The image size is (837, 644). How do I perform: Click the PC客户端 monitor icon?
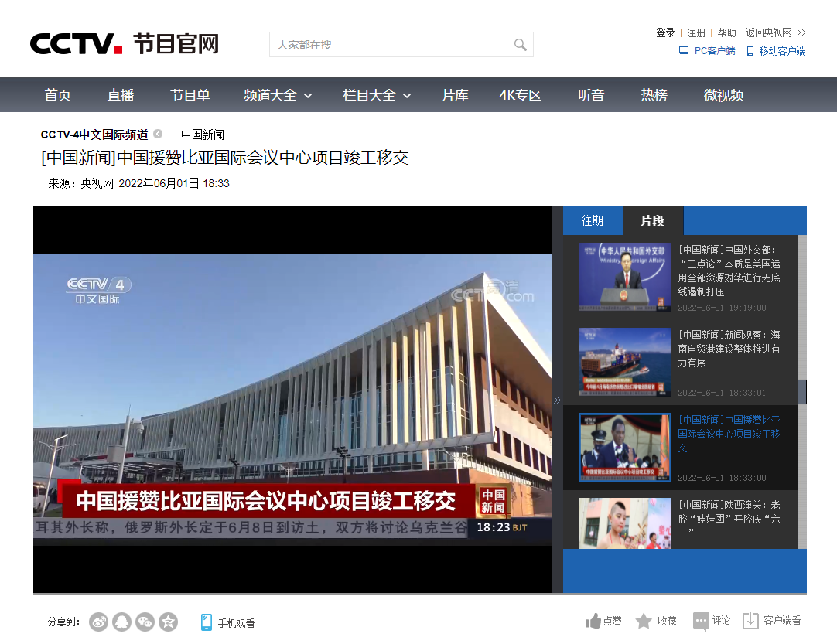pos(683,51)
